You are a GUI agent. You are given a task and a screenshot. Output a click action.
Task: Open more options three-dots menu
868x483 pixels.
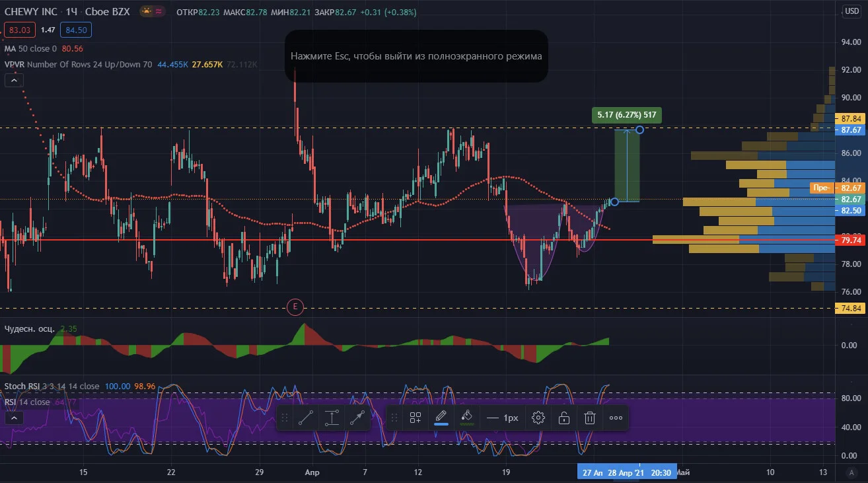click(x=616, y=418)
